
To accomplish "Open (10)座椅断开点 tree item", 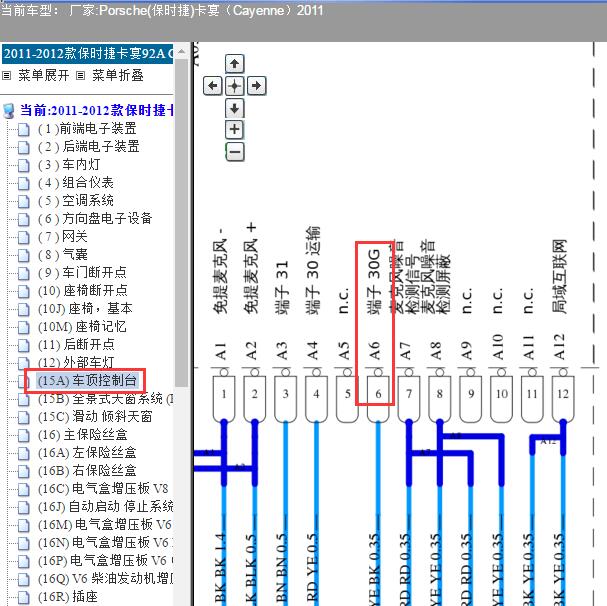I will click(x=82, y=290).
